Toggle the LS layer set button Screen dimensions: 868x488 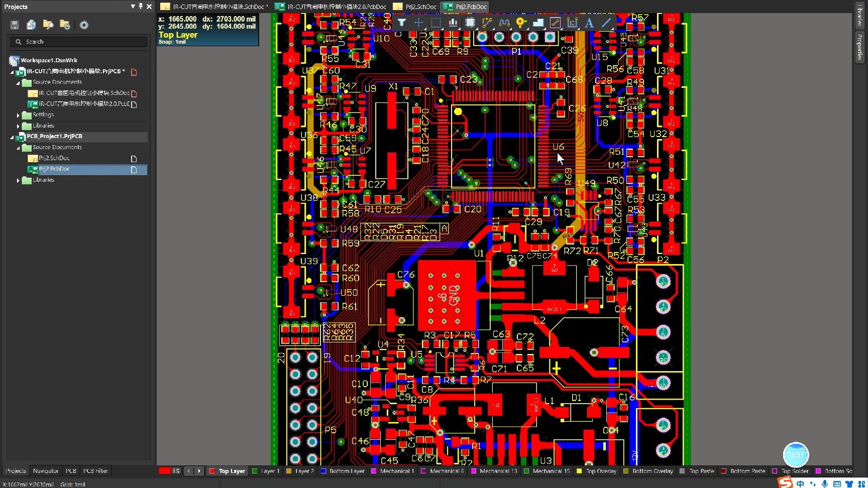(x=176, y=471)
